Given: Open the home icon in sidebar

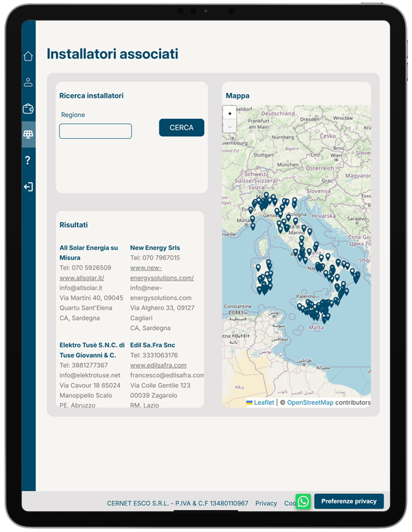Looking at the screenshot, I should (x=28, y=56).
